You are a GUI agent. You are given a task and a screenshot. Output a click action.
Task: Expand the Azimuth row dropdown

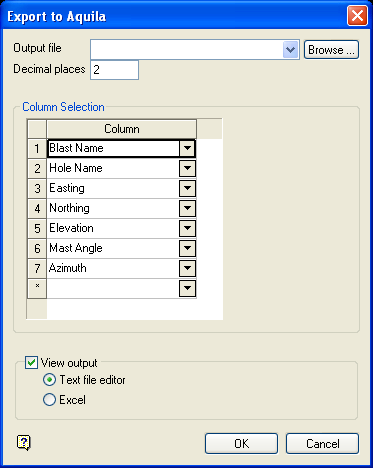click(x=187, y=268)
